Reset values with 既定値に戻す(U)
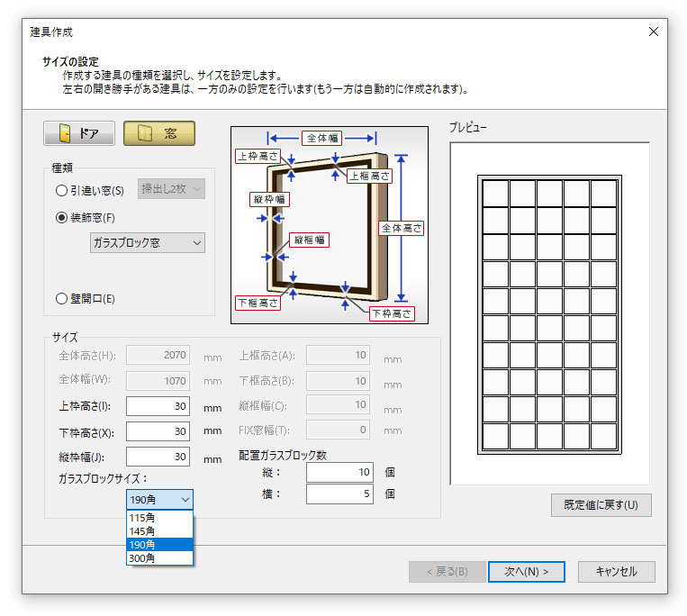The height and width of the screenshot is (616, 687). [601, 504]
